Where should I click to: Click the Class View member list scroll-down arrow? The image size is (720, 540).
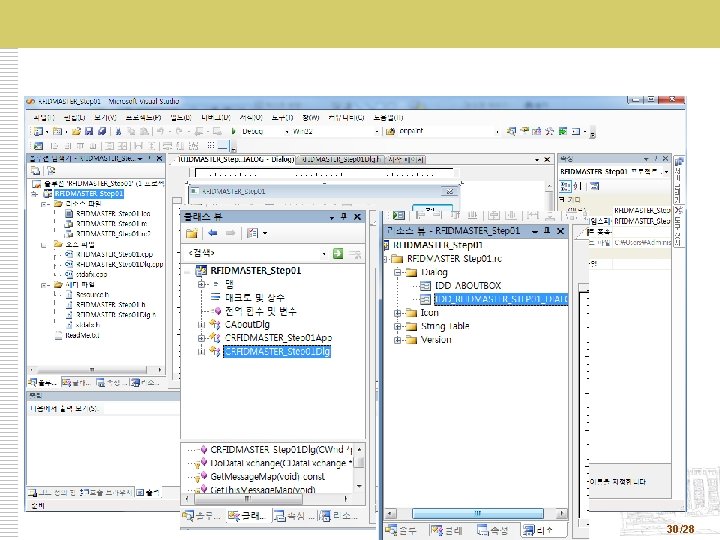359,486
